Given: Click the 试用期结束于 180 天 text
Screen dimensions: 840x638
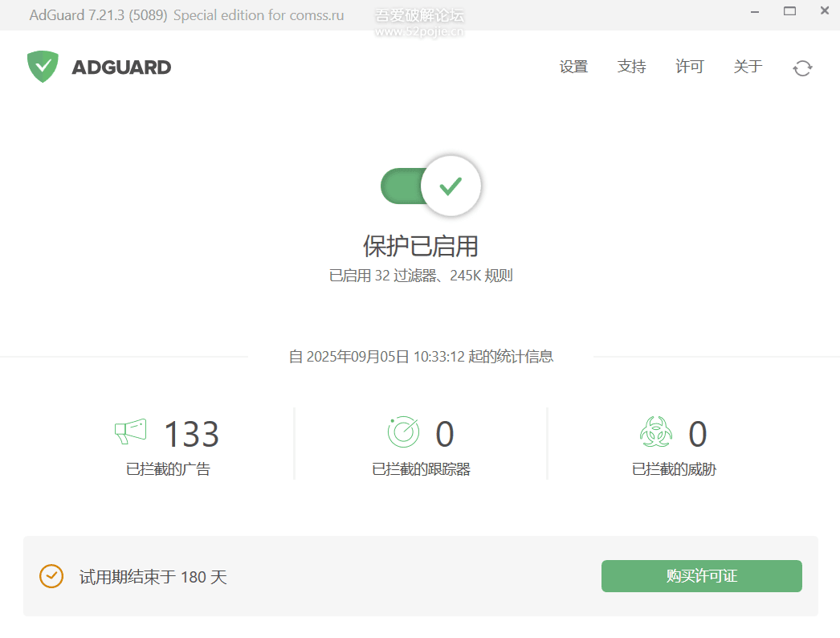Looking at the screenshot, I should pyautogui.click(x=153, y=577).
